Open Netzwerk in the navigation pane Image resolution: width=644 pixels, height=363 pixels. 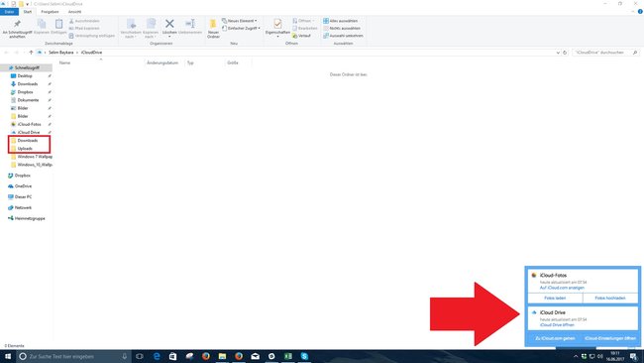pyautogui.click(x=23, y=207)
